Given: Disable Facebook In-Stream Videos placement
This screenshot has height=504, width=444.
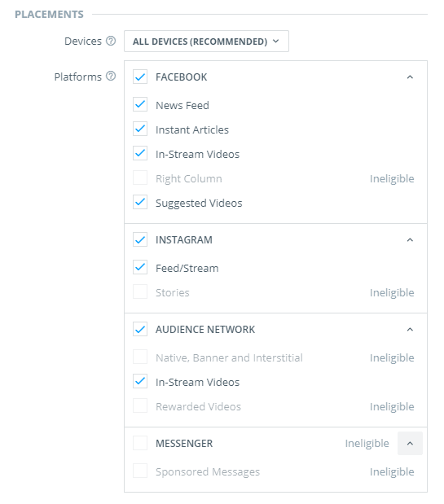Looking at the screenshot, I should tap(140, 153).
